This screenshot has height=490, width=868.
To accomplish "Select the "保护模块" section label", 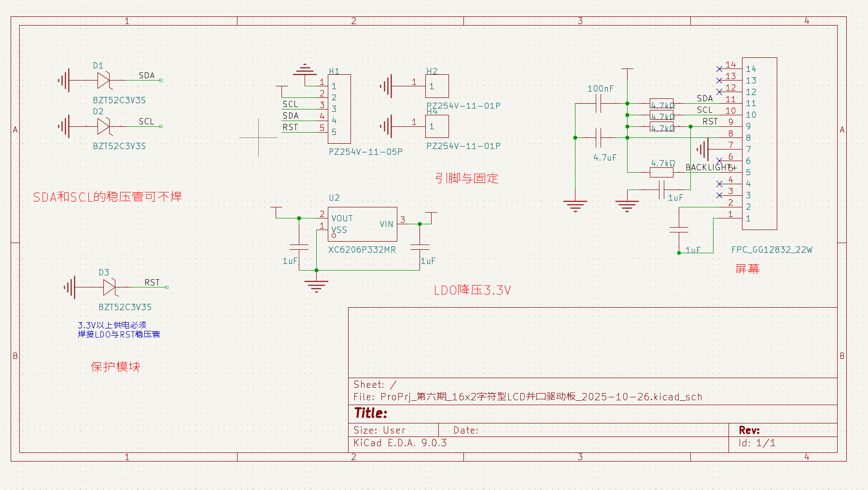I will [115, 367].
